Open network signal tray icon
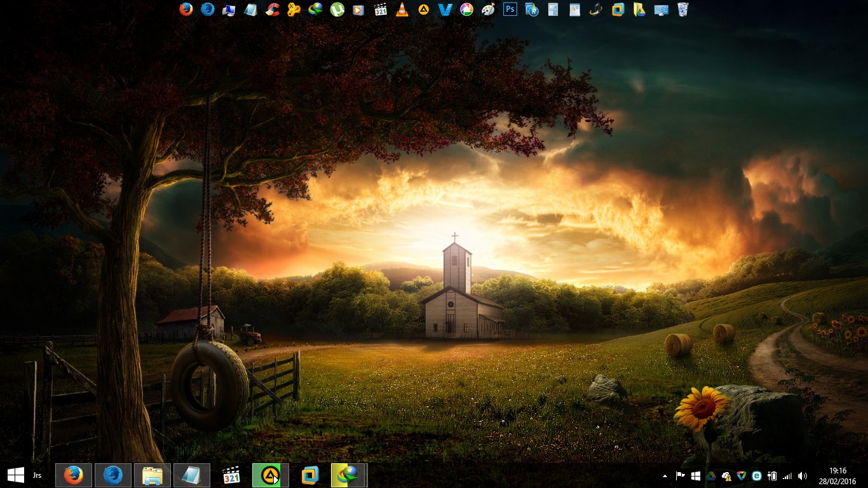This screenshot has width=868, height=488. (x=787, y=476)
